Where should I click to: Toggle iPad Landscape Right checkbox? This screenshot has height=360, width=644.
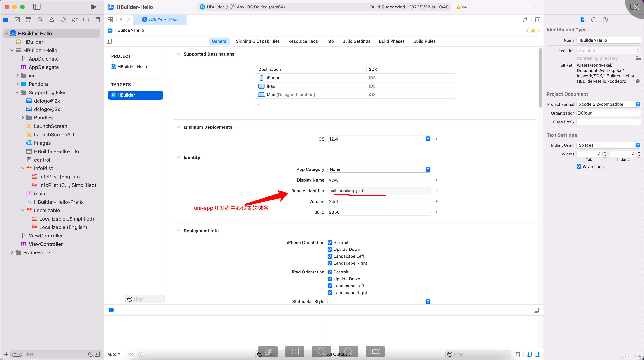pos(330,293)
